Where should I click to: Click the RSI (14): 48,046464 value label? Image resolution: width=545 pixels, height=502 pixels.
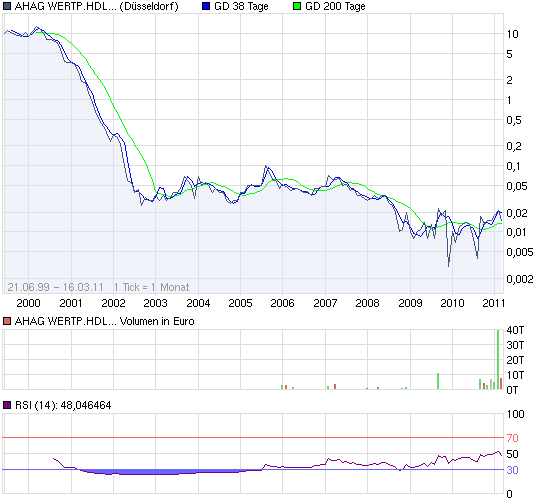[63, 405]
